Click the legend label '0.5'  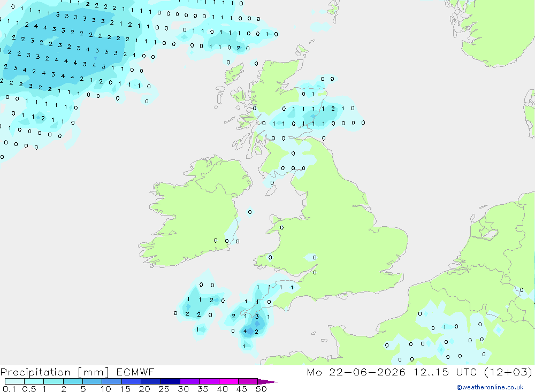29,389
